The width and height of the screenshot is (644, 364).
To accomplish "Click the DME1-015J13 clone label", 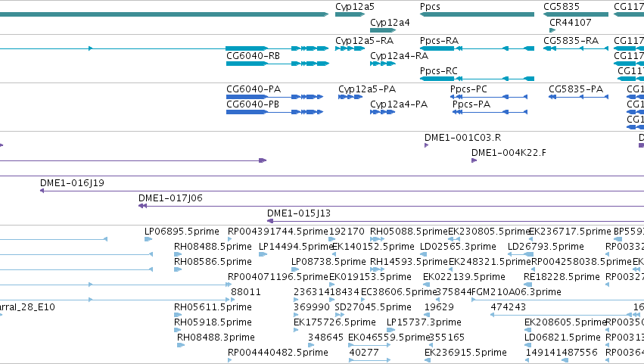I will tap(299, 213).
